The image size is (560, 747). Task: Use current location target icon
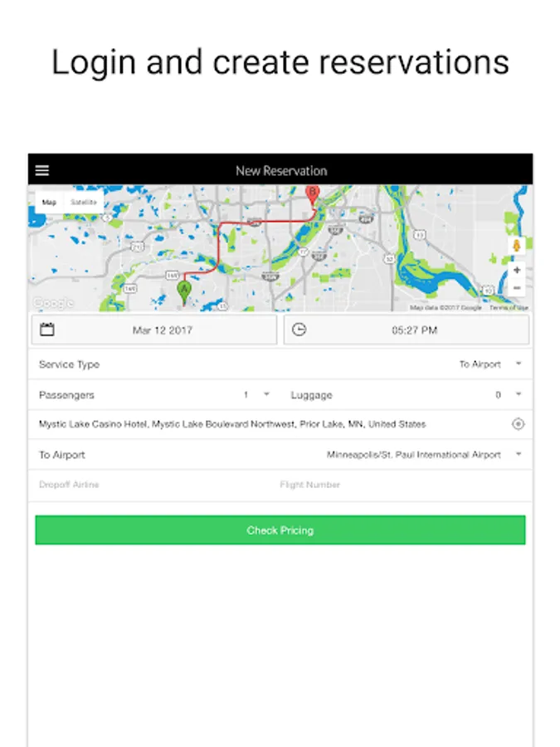point(518,423)
